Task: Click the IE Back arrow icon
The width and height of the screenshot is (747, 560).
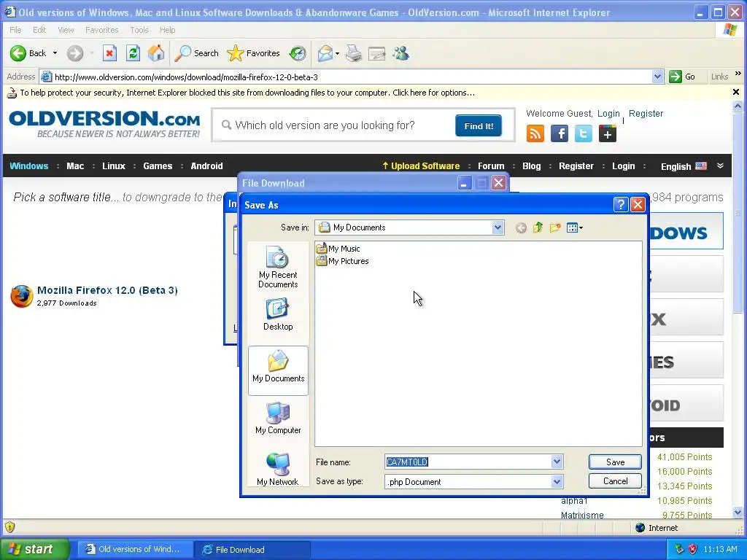Action: pos(18,53)
